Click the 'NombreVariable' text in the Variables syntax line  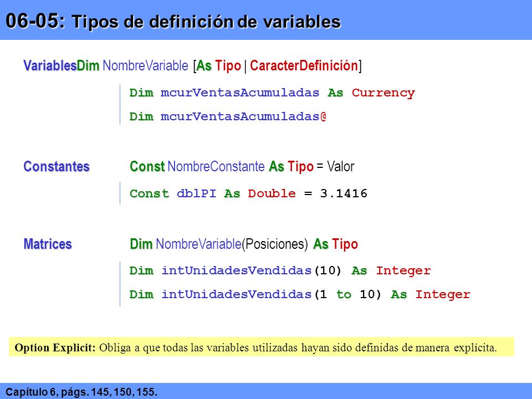coord(145,65)
